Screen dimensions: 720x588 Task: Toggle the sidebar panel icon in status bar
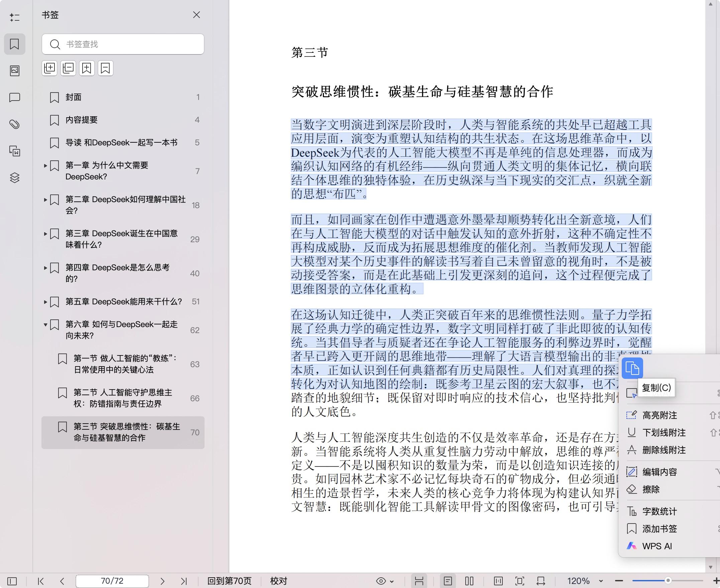(x=12, y=581)
